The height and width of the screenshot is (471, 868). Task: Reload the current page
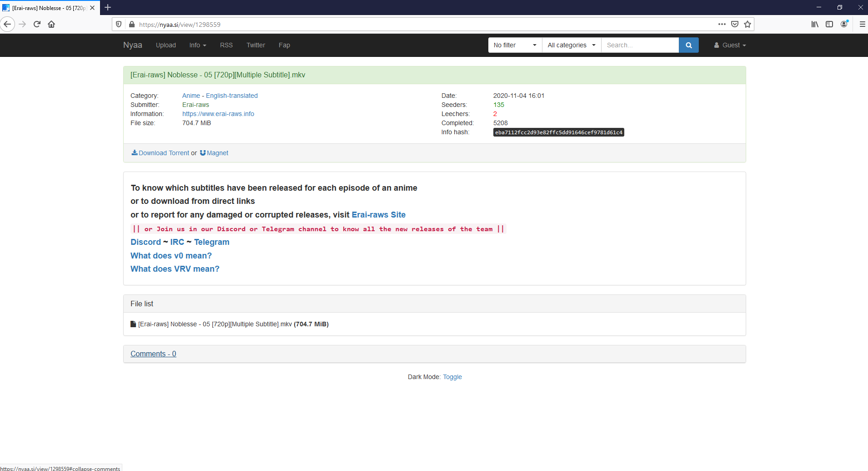click(37, 24)
